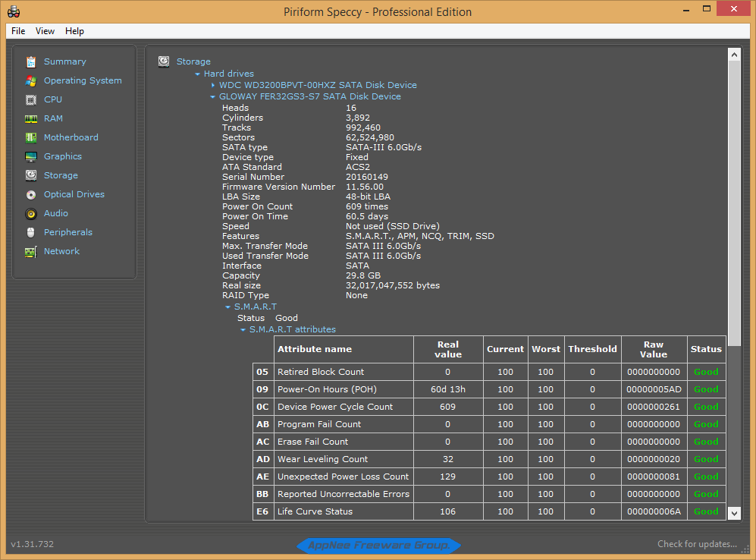Click the WDC WD3200BPVT-00HXZ device link
This screenshot has height=560, width=756.
click(318, 85)
